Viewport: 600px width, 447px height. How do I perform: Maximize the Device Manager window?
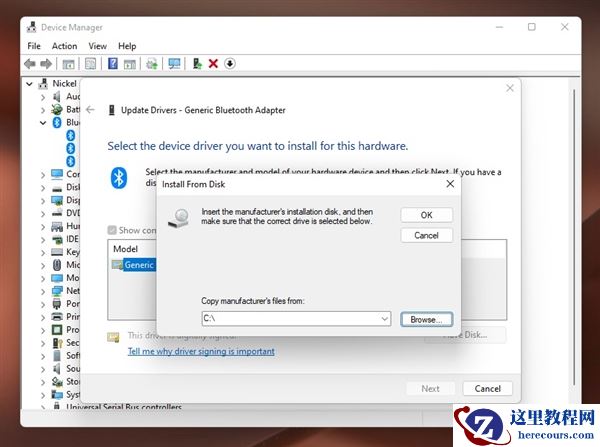click(x=532, y=27)
